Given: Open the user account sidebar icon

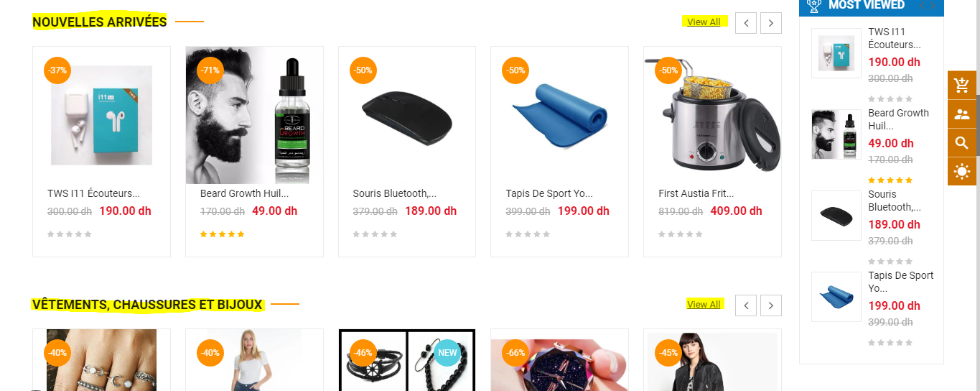Looking at the screenshot, I should pos(962,114).
